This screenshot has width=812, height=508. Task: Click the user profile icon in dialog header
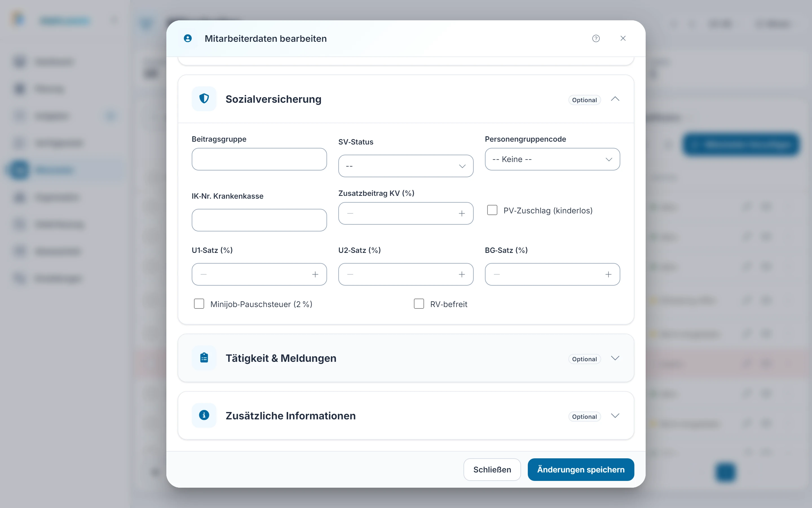coord(188,38)
